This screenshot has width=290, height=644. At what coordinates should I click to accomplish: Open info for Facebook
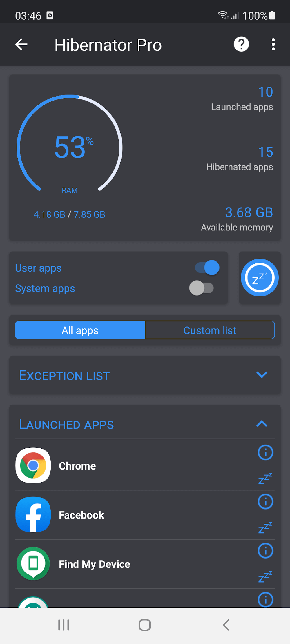265,501
